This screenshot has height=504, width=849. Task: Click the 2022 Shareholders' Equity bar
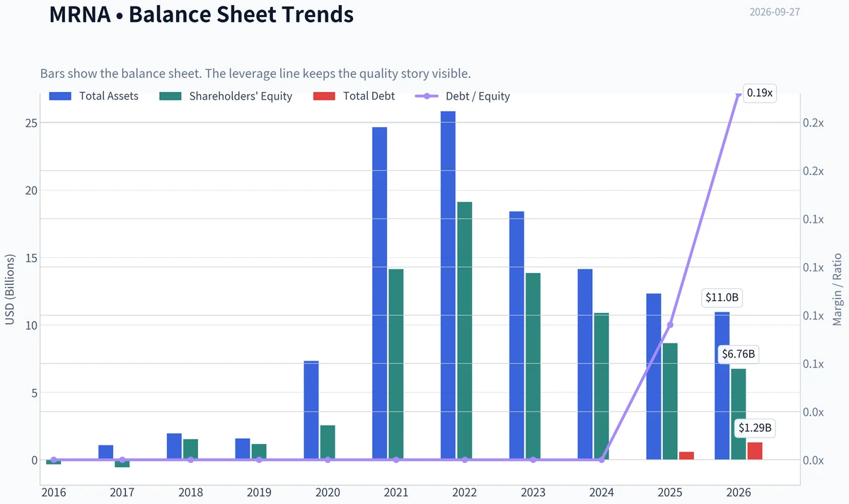(464, 331)
